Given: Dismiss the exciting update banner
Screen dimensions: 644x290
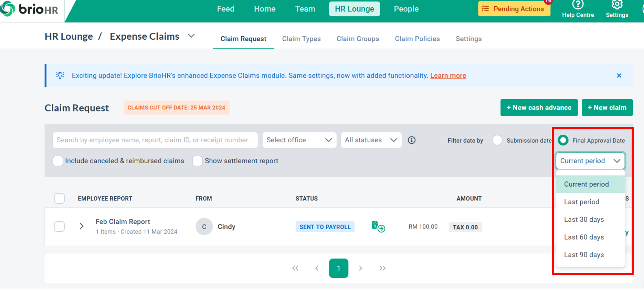Looking at the screenshot, I should 619,76.
